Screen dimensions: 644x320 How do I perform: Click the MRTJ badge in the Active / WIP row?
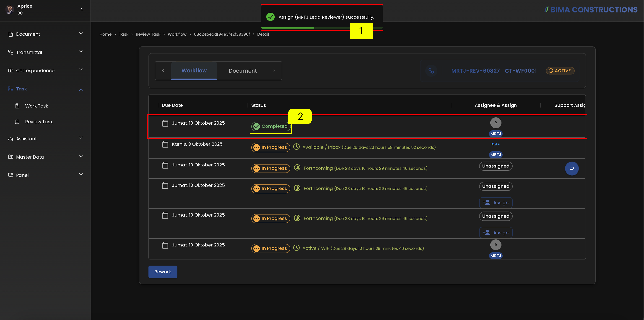point(496,256)
